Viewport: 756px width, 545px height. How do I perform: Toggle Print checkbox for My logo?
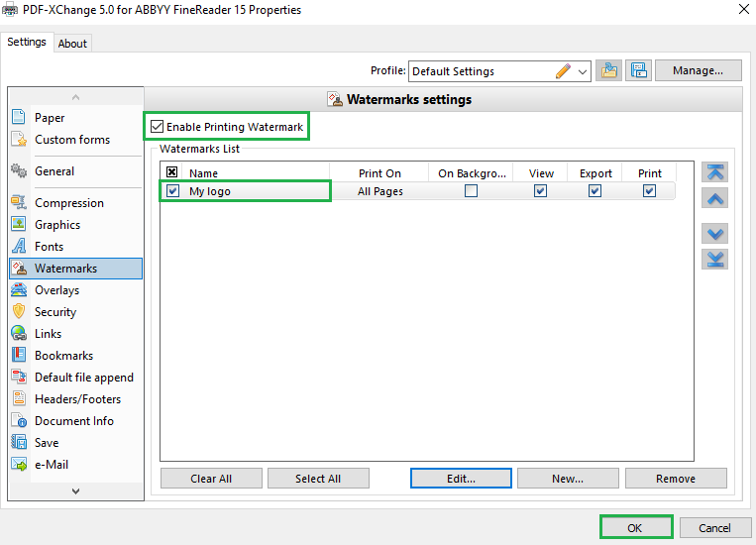click(x=649, y=191)
